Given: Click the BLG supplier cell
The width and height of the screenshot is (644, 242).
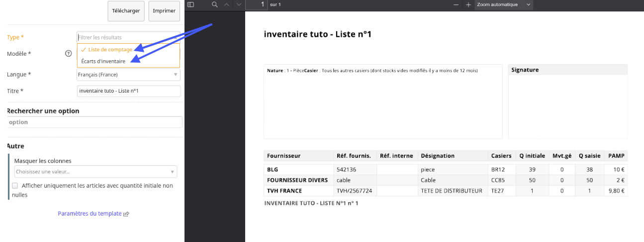Looking at the screenshot, I should [299, 169].
